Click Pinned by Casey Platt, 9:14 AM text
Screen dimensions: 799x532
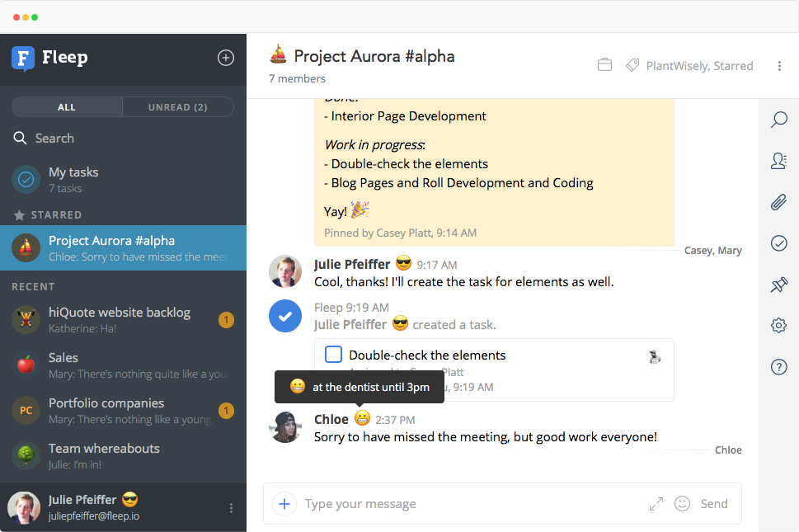pos(400,233)
